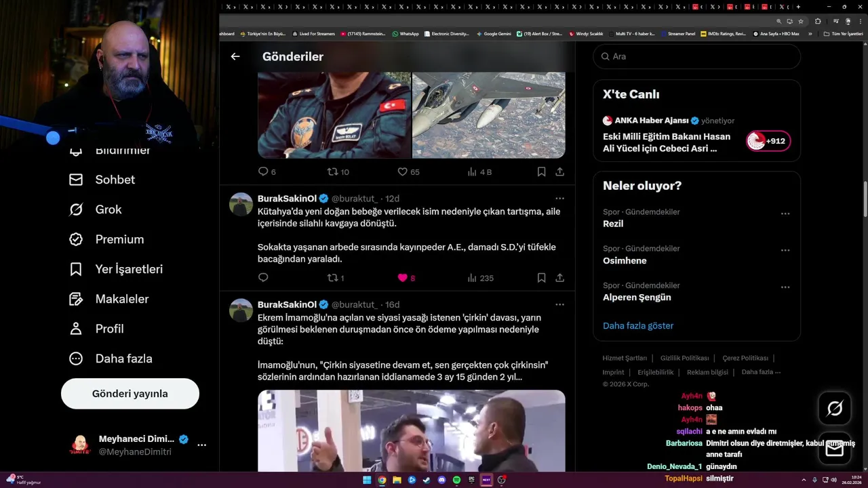The height and width of the screenshot is (488, 868).
Task: Expand the footer Daha fazla menu
Action: tap(761, 372)
